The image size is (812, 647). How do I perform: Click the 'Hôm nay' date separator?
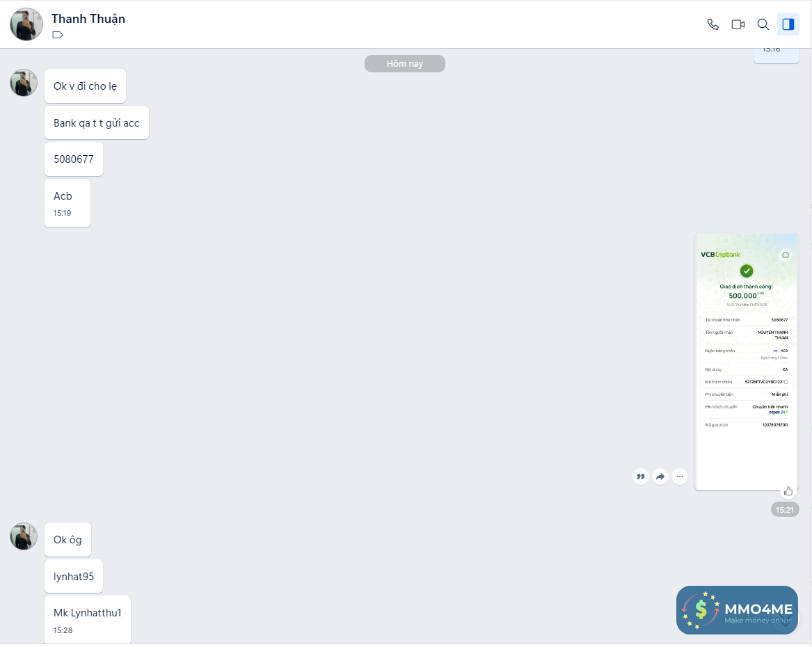(x=404, y=64)
